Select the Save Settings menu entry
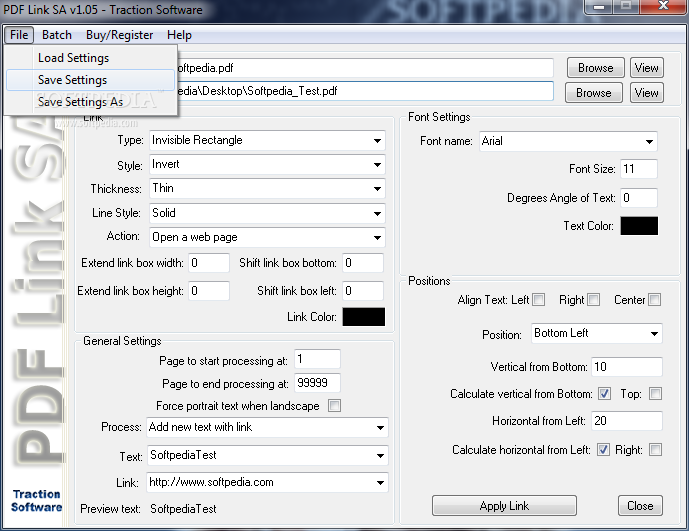 (91, 80)
